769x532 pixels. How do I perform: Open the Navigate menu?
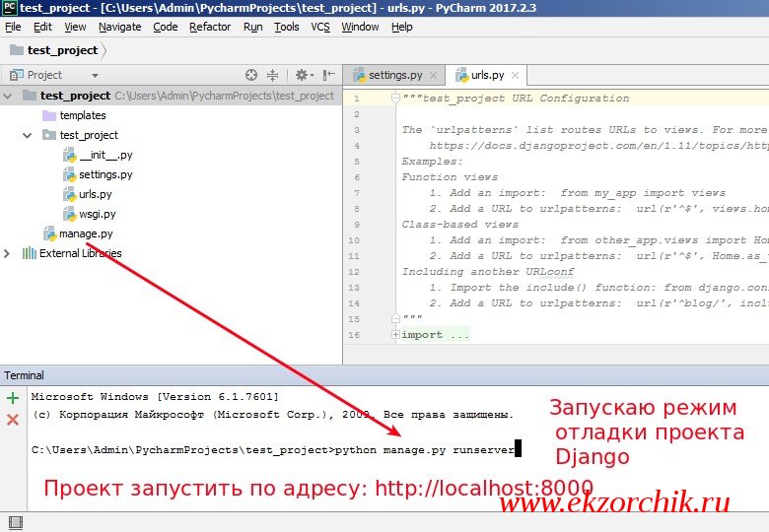[x=119, y=27]
